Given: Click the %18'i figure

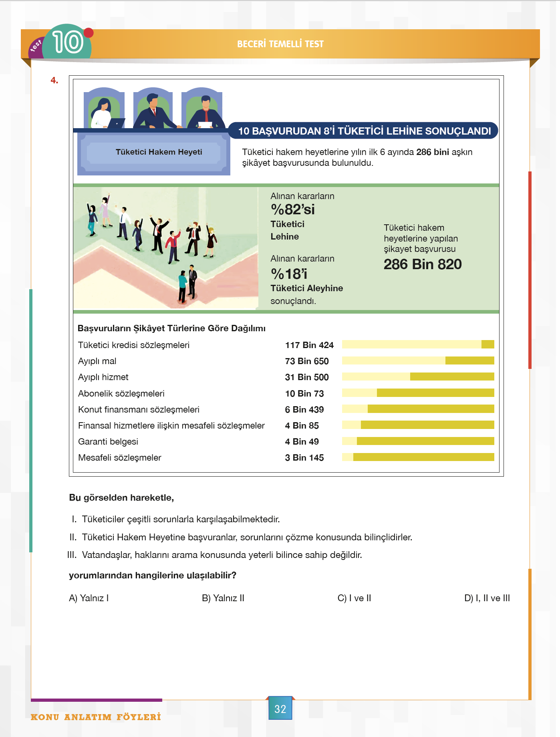Looking at the screenshot, I should point(289,274).
